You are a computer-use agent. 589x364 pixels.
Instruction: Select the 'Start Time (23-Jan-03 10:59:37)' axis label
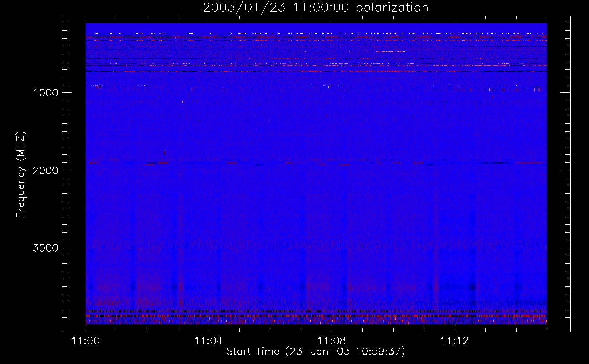[x=316, y=352]
